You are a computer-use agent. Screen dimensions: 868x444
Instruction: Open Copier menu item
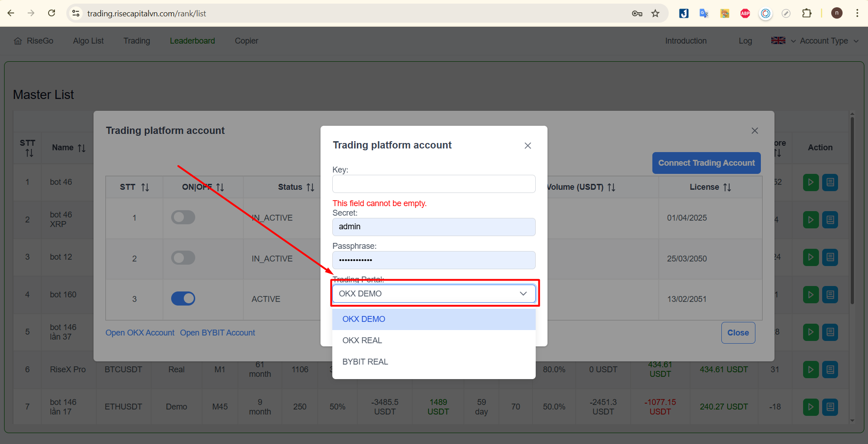click(247, 41)
